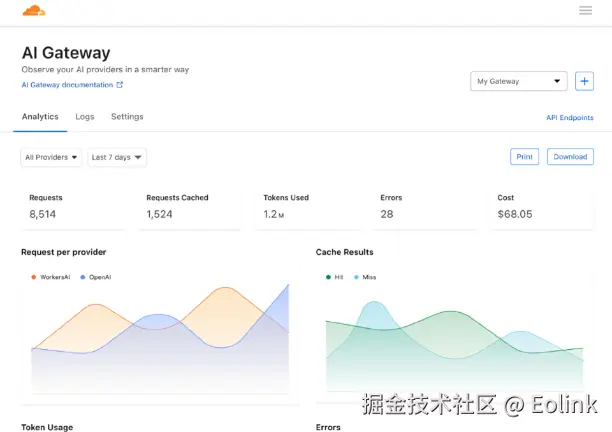Screen dimensions: 612x432
Task: Click the Requests value 8,514
Action: (x=43, y=214)
